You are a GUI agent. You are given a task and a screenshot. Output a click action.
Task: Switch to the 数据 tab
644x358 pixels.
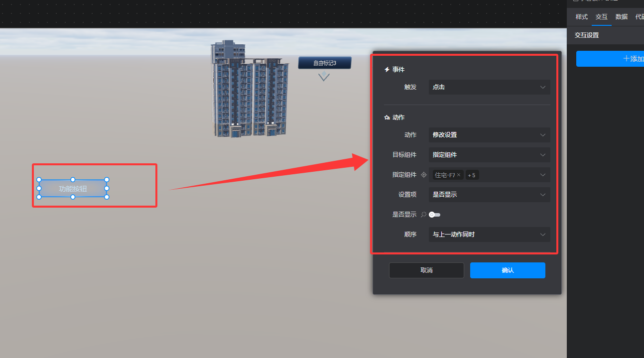click(622, 17)
